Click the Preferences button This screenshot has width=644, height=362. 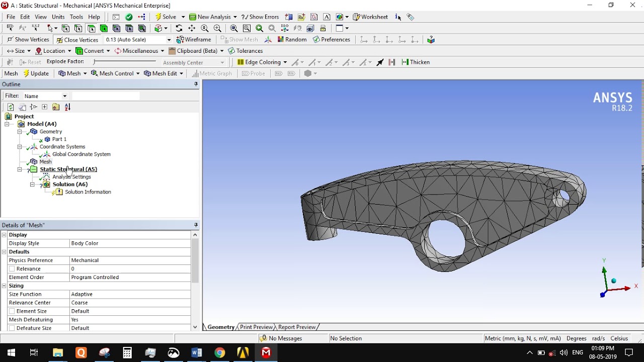click(x=332, y=39)
